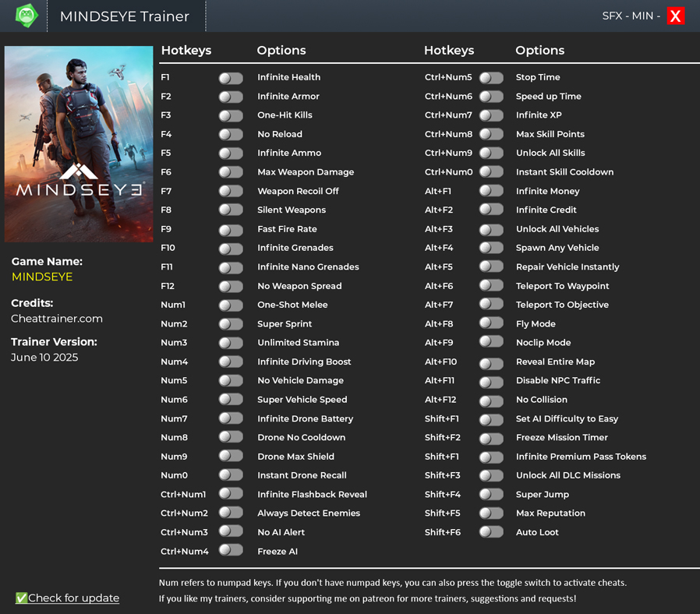Click the MINDSEYE Trainer title text
Image resolution: width=700 pixels, height=614 pixels.
click(x=125, y=16)
